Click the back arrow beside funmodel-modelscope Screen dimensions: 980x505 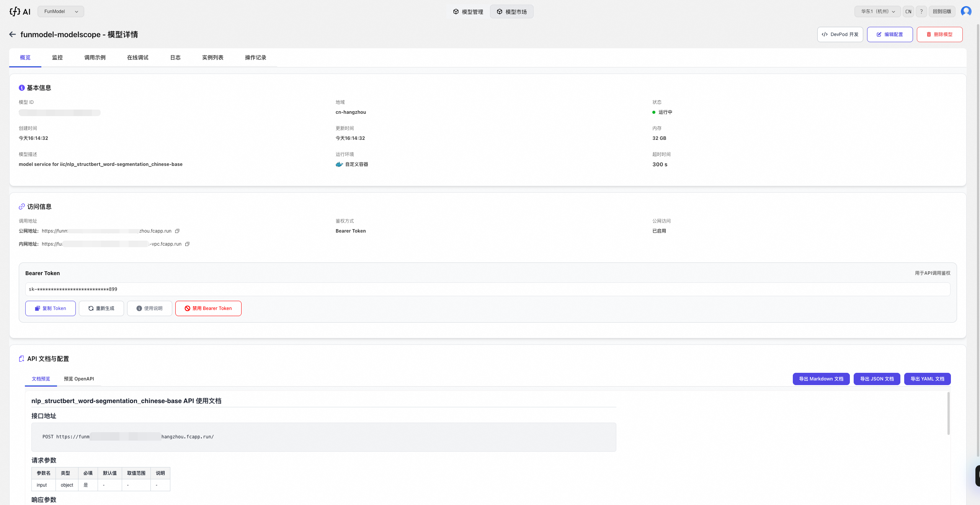coord(12,34)
